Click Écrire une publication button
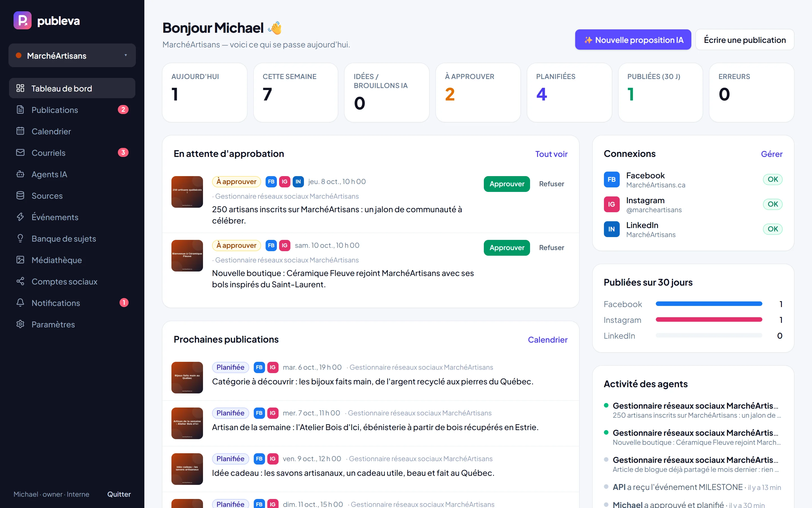Viewport: 812px width, 508px height. [744, 40]
